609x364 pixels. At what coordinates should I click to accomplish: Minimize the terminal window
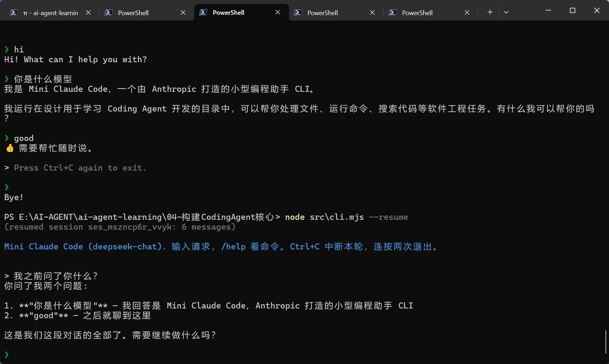548,11
